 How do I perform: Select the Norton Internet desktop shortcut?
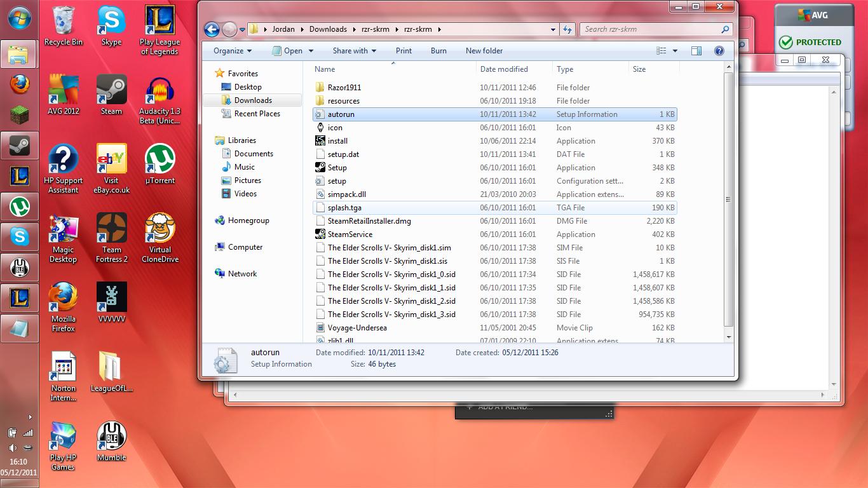64,377
